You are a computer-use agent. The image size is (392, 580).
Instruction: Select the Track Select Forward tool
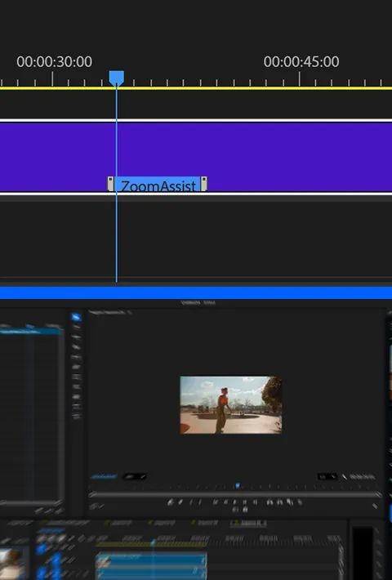tap(76, 327)
